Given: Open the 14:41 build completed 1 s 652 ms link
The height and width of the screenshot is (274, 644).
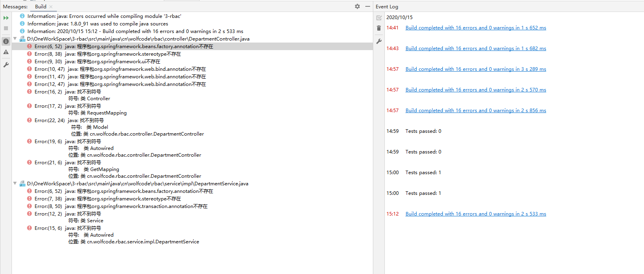Looking at the screenshot, I should tap(476, 28).
